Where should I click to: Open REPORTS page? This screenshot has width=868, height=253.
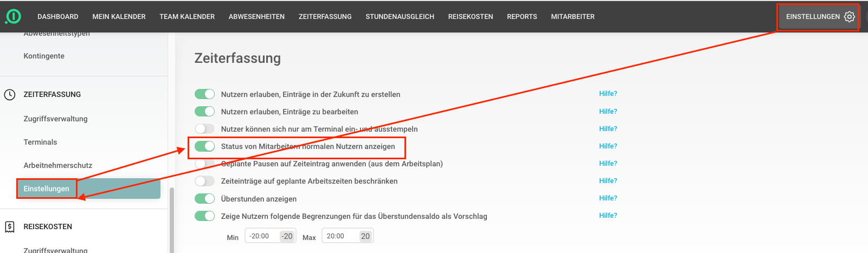pyautogui.click(x=522, y=17)
